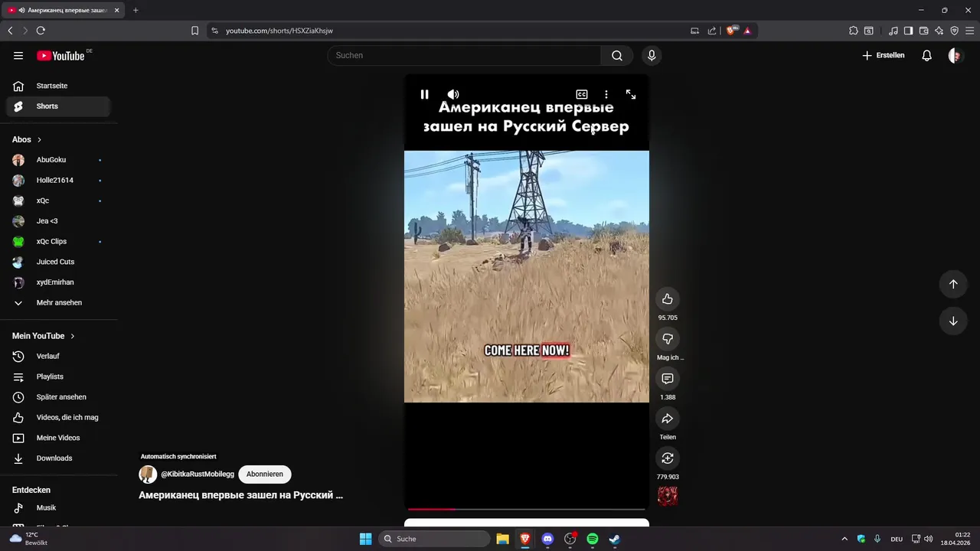Open the Erstellen create menu
The width and height of the screenshot is (980, 551).
pos(884,55)
